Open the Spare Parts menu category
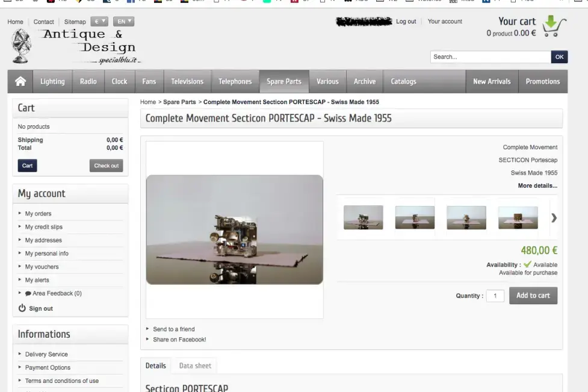This screenshot has height=392, width=588. 284,82
